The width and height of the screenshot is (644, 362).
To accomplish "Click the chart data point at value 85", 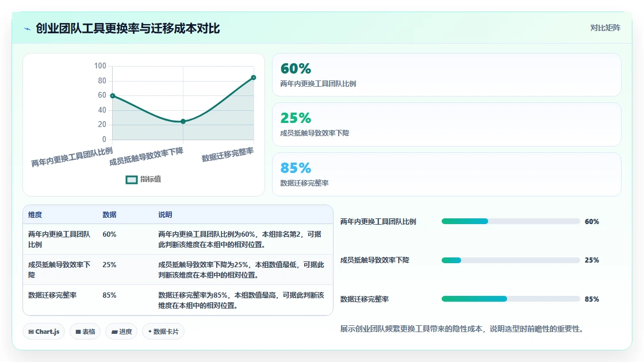I will (254, 78).
